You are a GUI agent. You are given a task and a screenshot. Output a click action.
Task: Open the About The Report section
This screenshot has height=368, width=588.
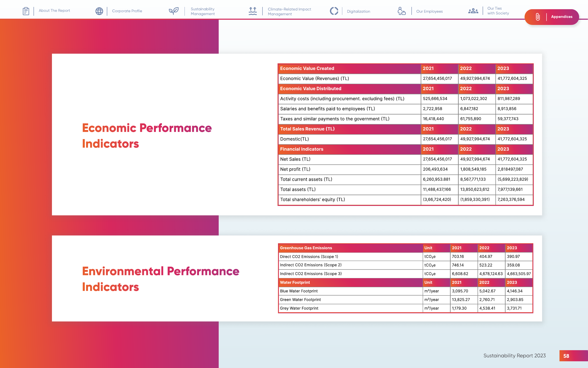click(54, 10)
